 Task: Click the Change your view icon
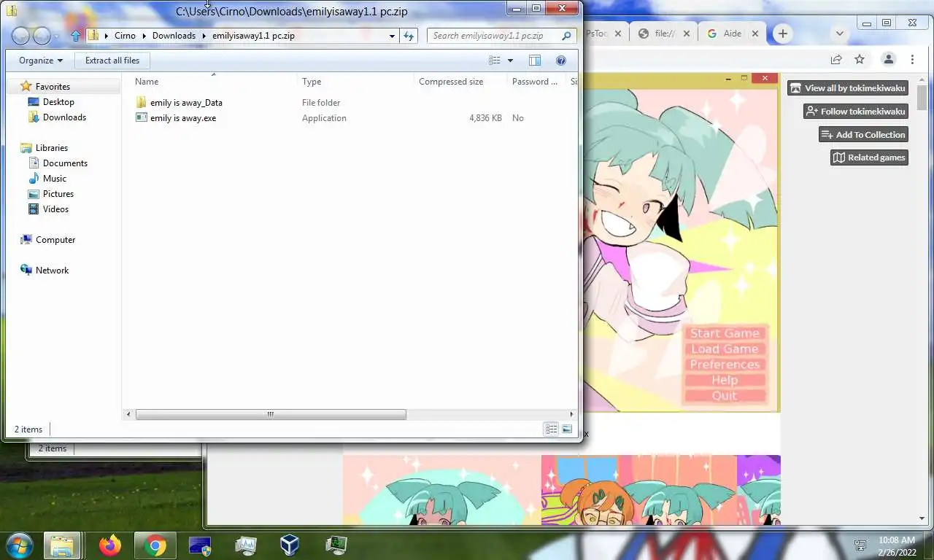[495, 61]
